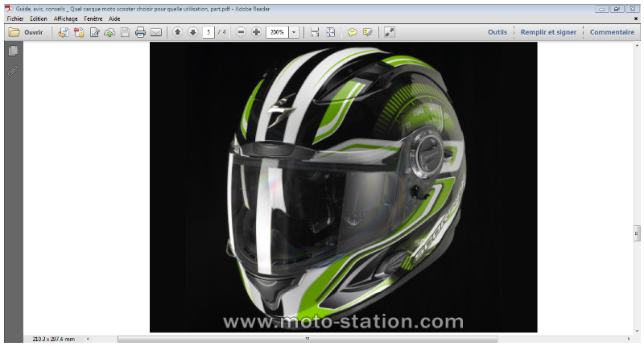Open the Outils panel
The height and width of the screenshot is (346, 644).
(x=497, y=32)
